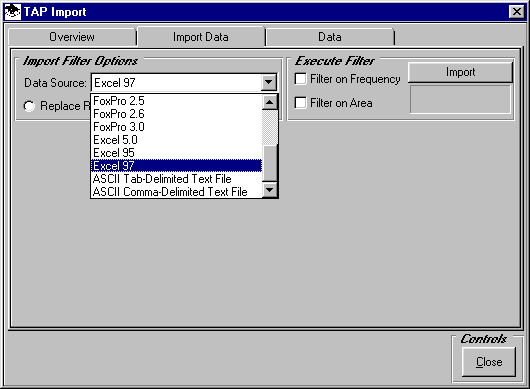Click the TAP Import title bar icon
Image resolution: width=530 pixels, height=389 pixels.
[x=12, y=12]
